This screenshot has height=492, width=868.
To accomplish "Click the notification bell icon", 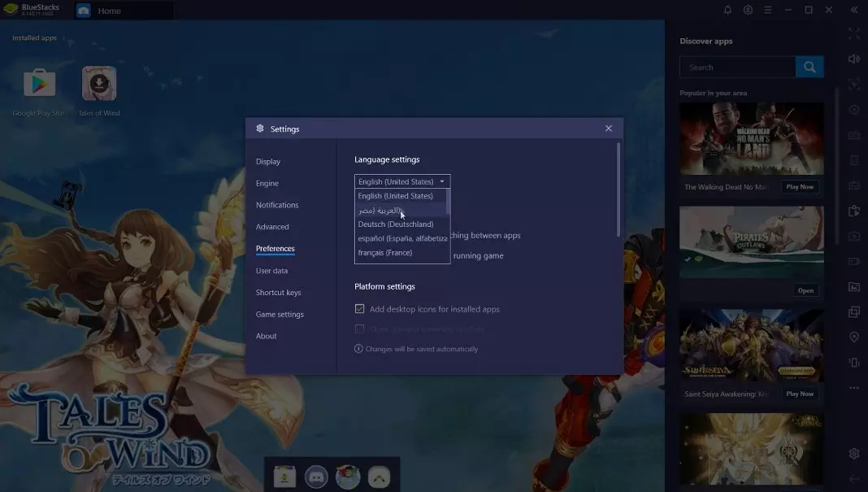I will click(x=727, y=11).
